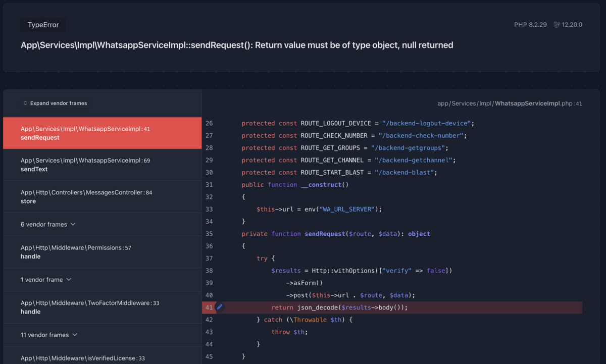Open MessagesController store frame

pyautogui.click(x=103, y=197)
